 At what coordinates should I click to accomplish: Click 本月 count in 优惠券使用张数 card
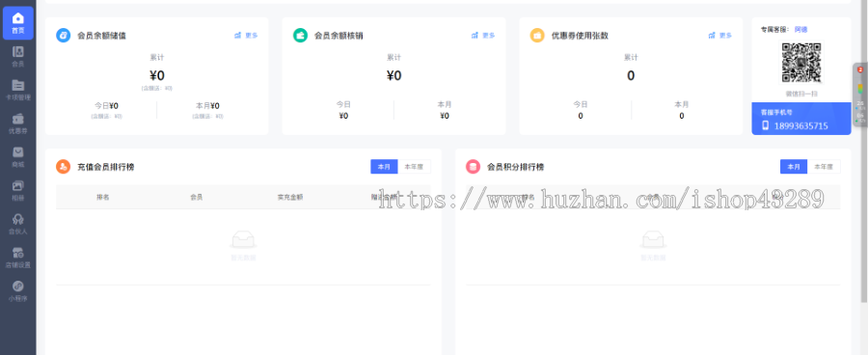coord(682,116)
